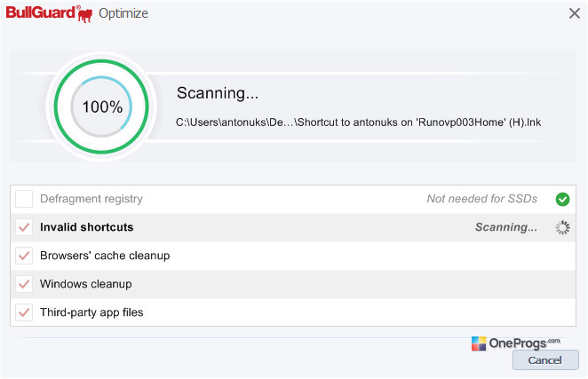
Task: Select the Third-party app files label
Action: click(x=91, y=312)
